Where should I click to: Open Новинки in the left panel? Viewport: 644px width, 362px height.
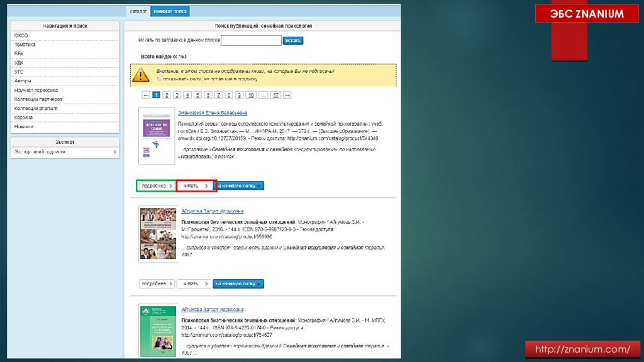coord(65,127)
